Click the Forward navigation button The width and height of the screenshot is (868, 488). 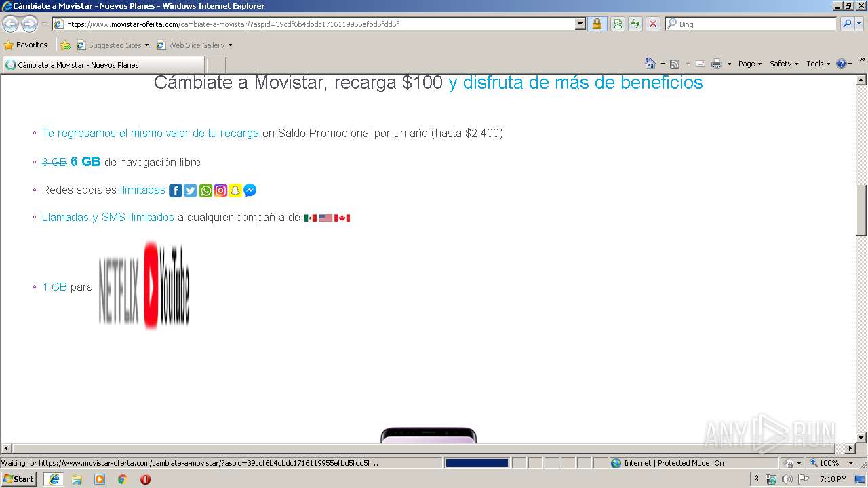click(x=29, y=24)
